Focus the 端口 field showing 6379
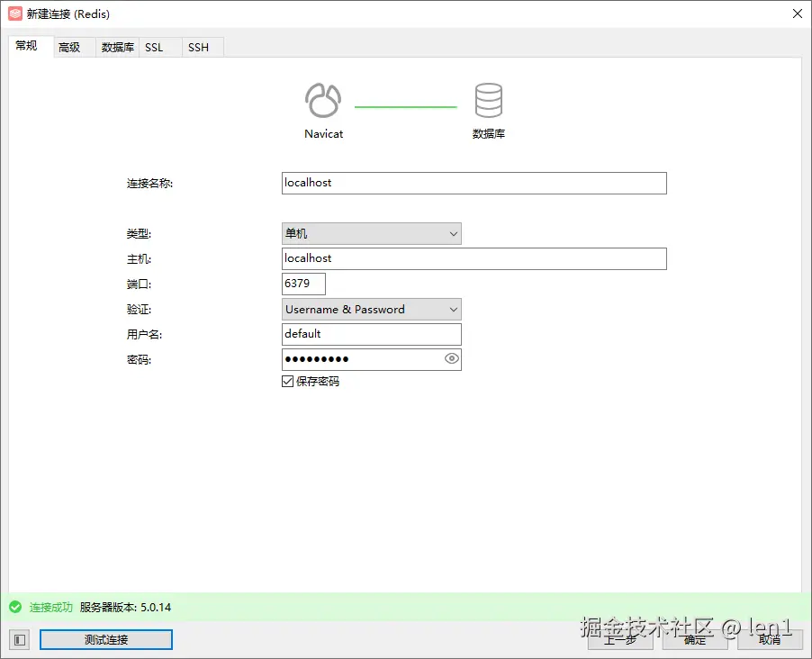The image size is (812, 659). pyautogui.click(x=303, y=284)
